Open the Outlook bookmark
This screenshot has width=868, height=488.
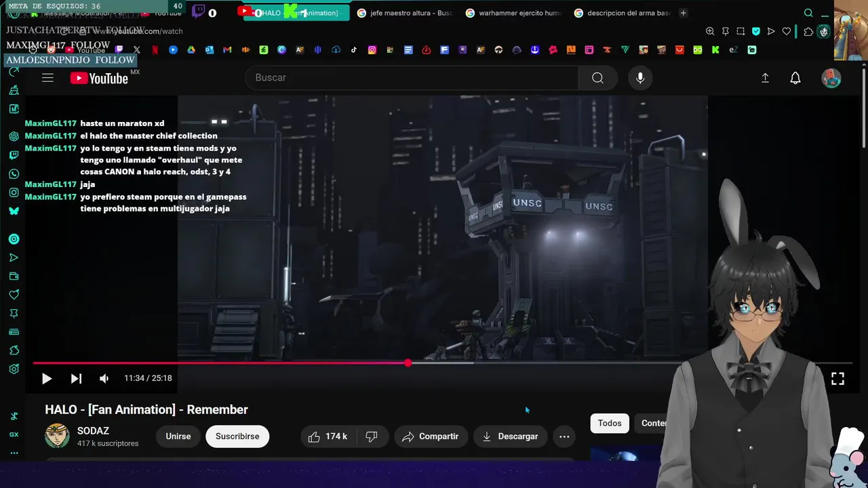point(210,49)
